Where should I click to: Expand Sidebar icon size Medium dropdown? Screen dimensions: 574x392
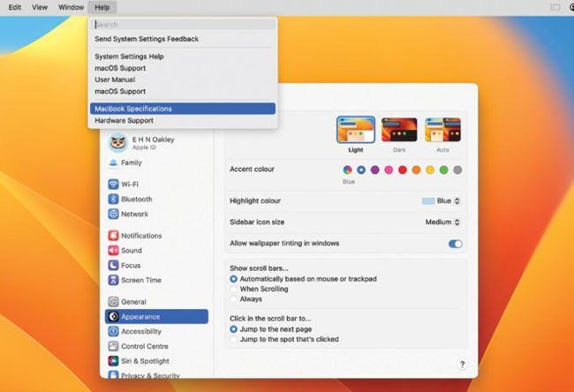point(442,222)
